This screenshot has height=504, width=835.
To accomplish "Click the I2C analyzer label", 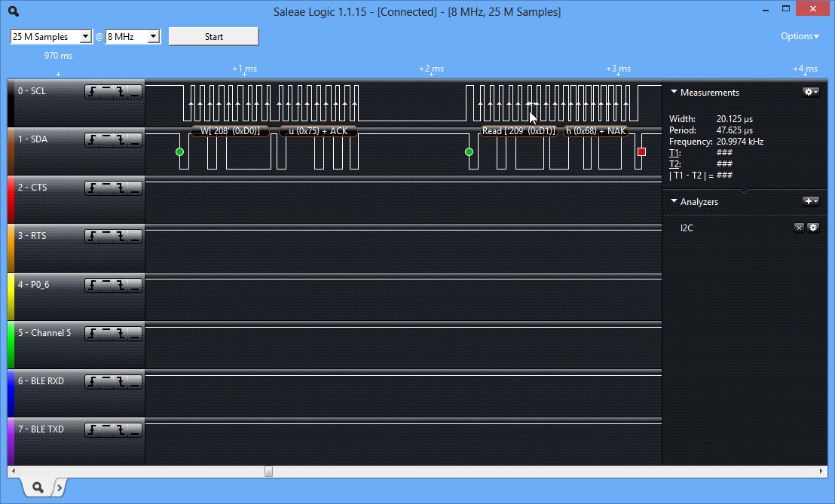I will coord(687,228).
